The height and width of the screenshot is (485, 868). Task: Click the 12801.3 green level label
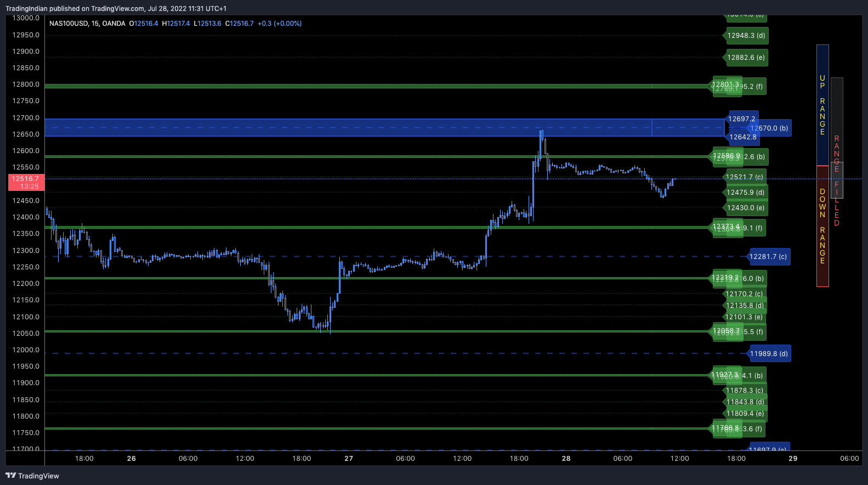pos(725,85)
